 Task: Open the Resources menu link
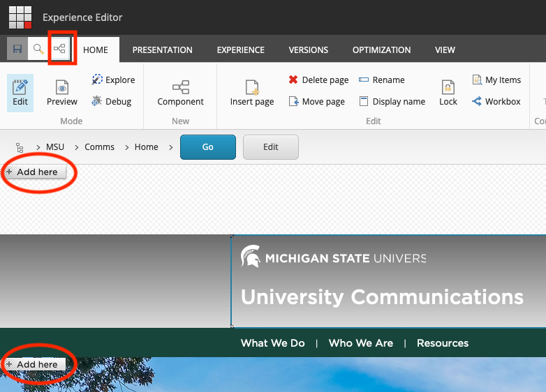click(x=443, y=343)
